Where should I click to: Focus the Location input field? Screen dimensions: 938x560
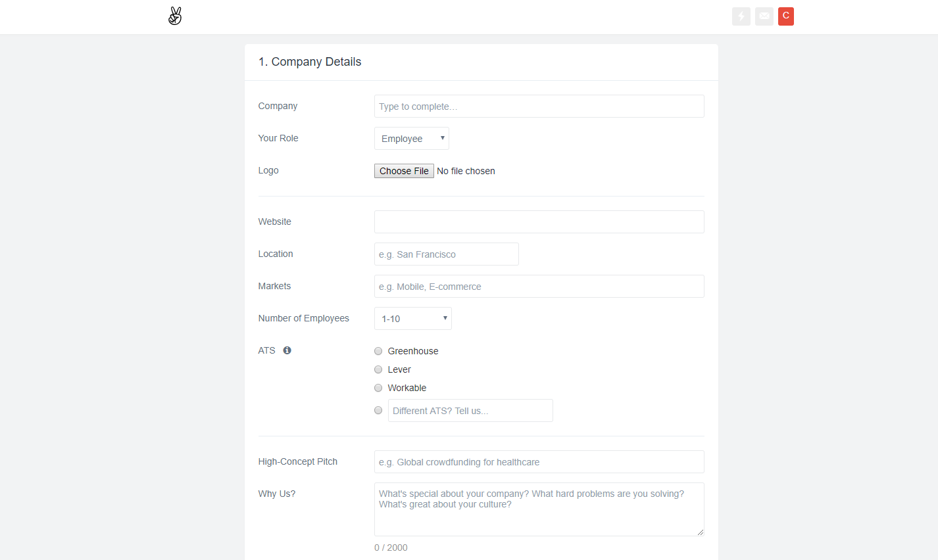tap(447, 254)
